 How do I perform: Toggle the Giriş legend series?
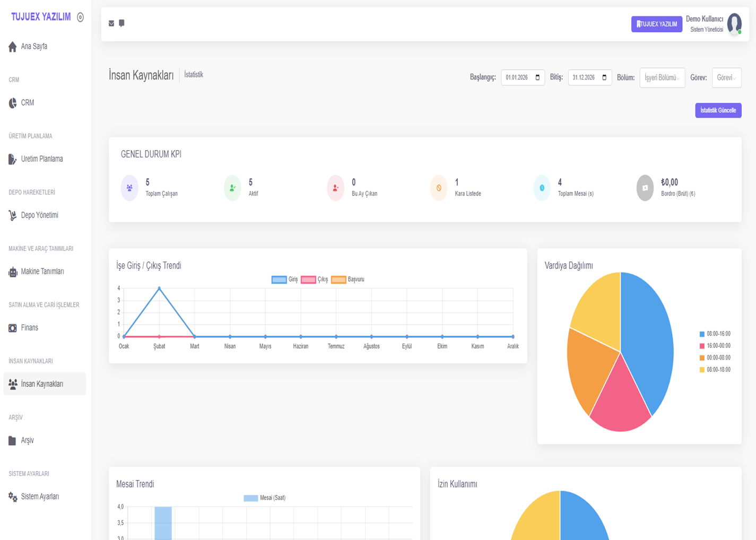pyautogui.click(x=285, y=280)
